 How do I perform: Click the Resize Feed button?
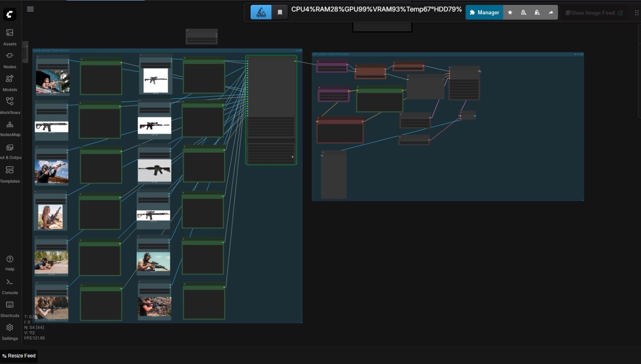(19, 356)
